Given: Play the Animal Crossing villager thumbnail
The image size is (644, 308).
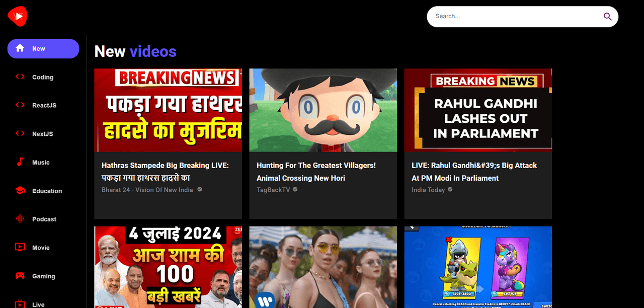Looking at the screenshot, I should 323,110.
